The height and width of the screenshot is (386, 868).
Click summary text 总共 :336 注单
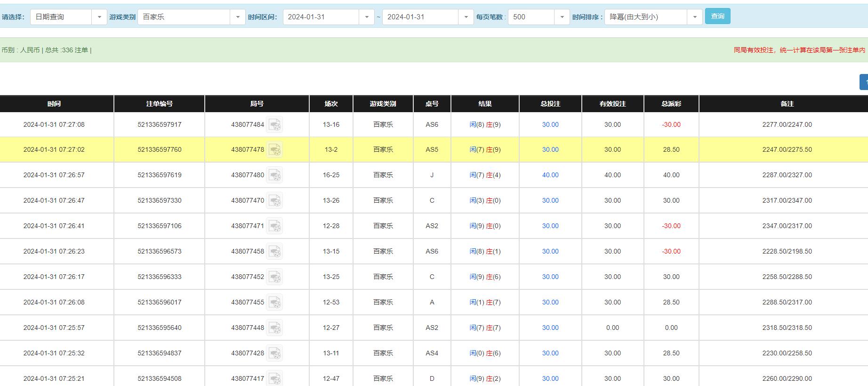(x=66, y=50)
